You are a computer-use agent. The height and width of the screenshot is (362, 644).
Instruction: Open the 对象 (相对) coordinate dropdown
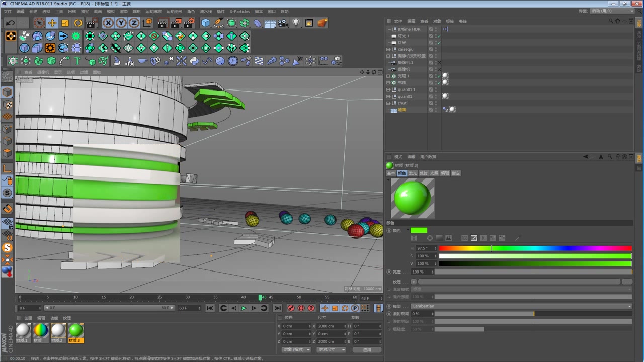(296, 349)
